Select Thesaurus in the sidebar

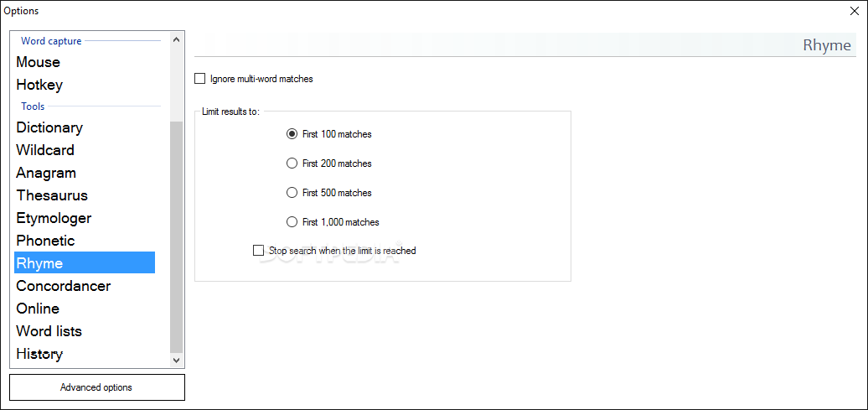point(52,195)
